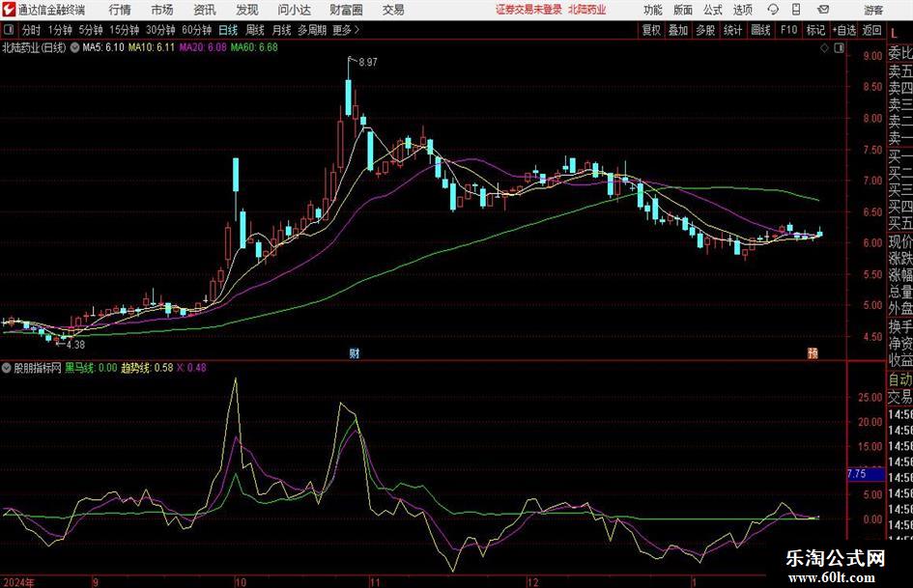This screenshot has width=913, height=588.
Task: Click the 游客 guest account label
Action: point(873,10)
